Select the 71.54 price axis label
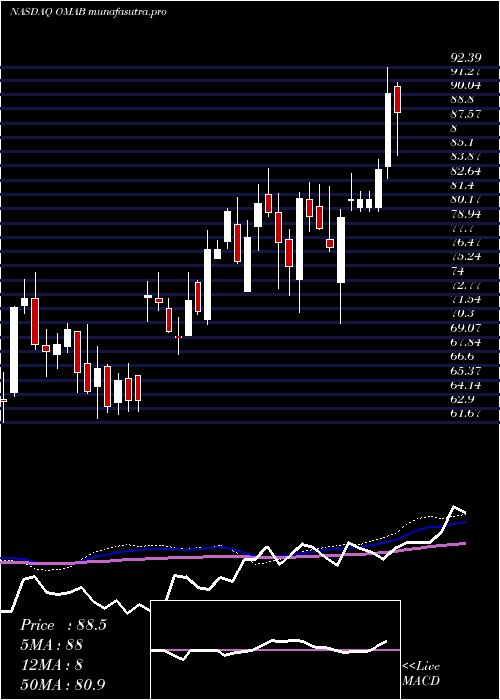The image size is (500, 700). [466, 299]
